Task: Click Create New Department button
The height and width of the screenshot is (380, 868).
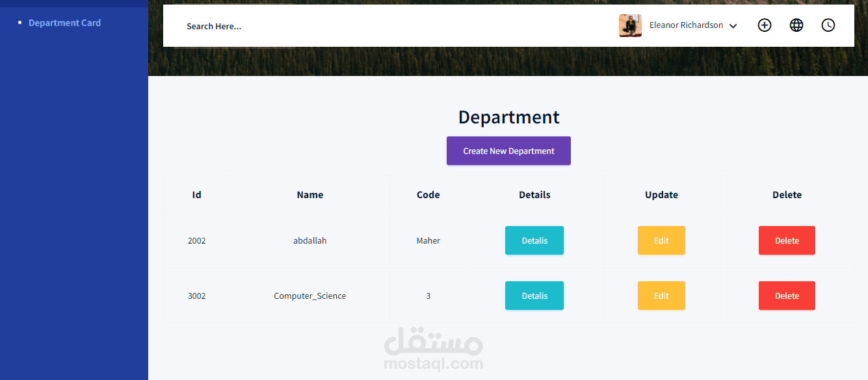Action: [x=508, y=151]
